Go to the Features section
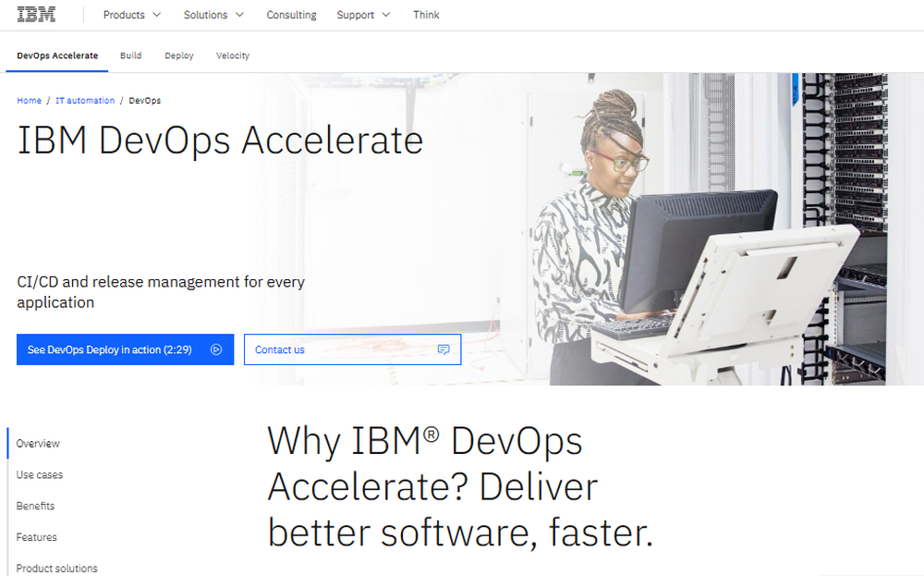This screenshot has width=924, height=576. click(x=37, y=537)
